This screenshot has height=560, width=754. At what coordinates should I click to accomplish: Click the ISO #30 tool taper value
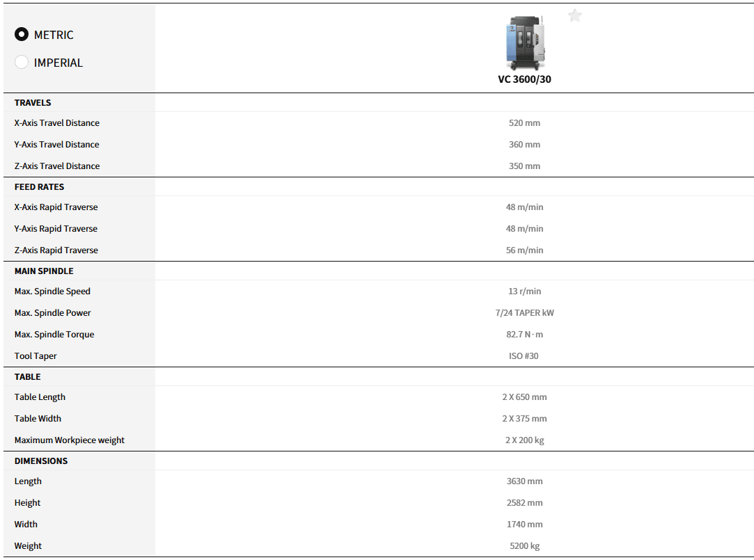click(524, 356)
